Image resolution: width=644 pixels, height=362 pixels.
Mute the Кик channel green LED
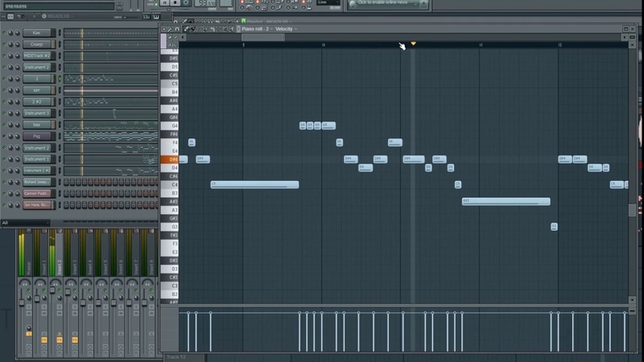(4, 33)
